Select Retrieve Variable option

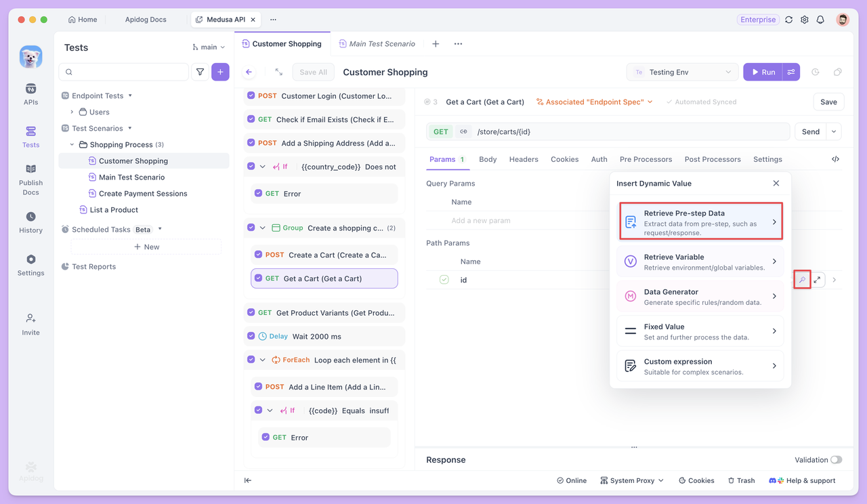(700, 261)
